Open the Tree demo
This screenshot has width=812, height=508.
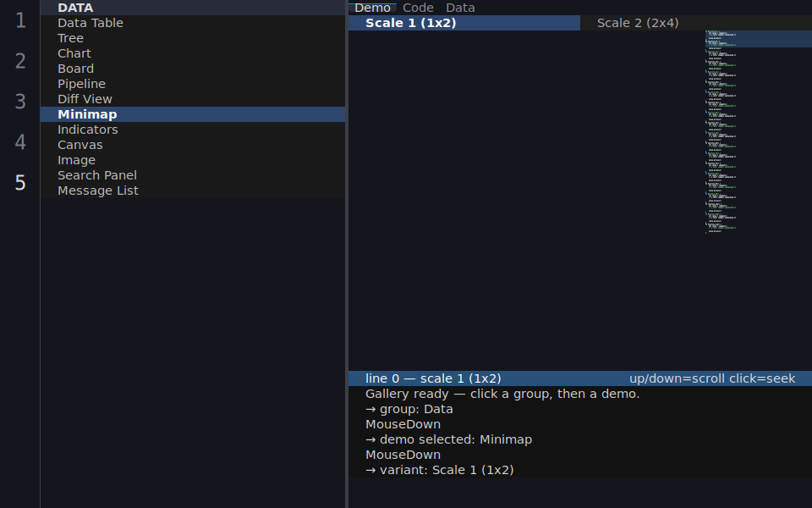193,38
